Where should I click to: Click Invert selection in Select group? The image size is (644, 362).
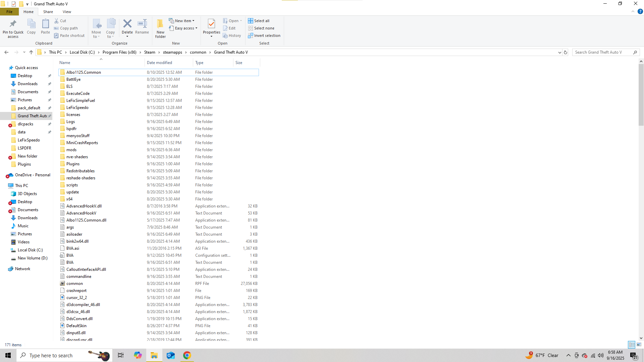(x=264, y=36)
